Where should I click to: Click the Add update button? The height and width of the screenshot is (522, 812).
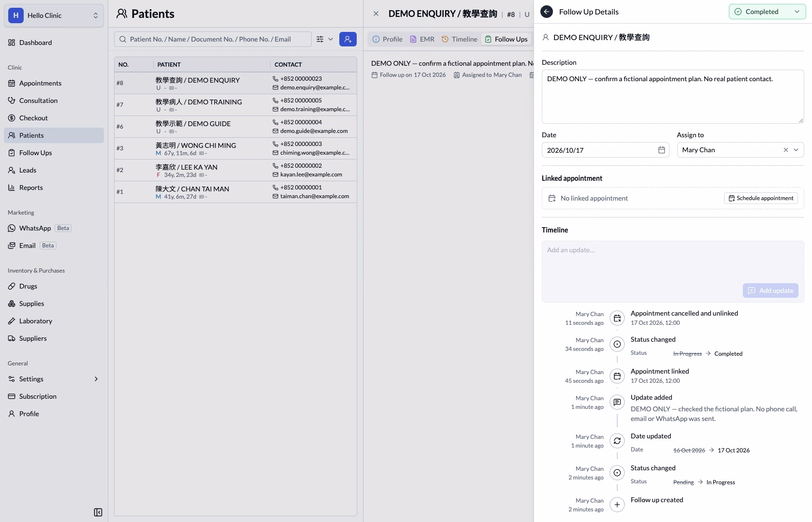pyautogui.click(x=770, y=290)
